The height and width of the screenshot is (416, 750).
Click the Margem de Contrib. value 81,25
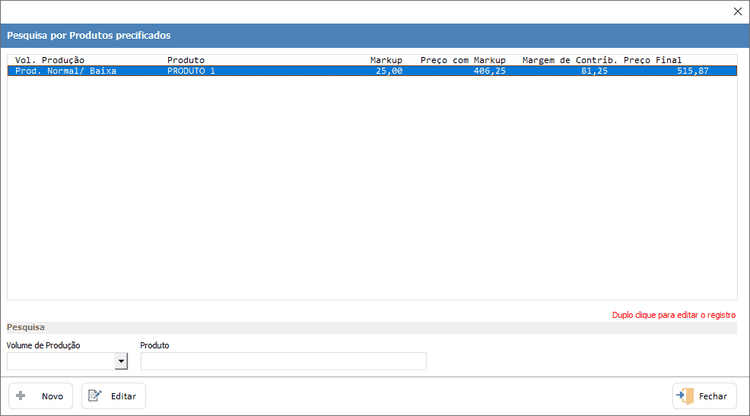595,71
